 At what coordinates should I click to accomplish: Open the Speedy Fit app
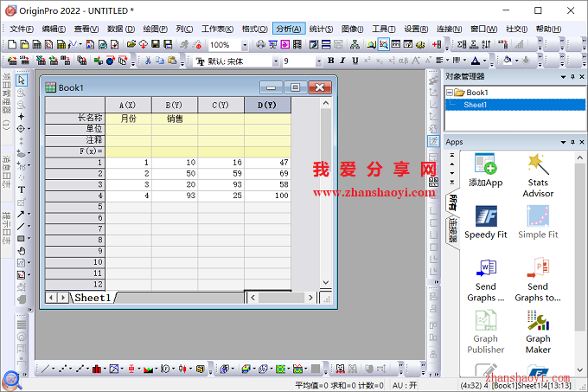pos(486,222)
